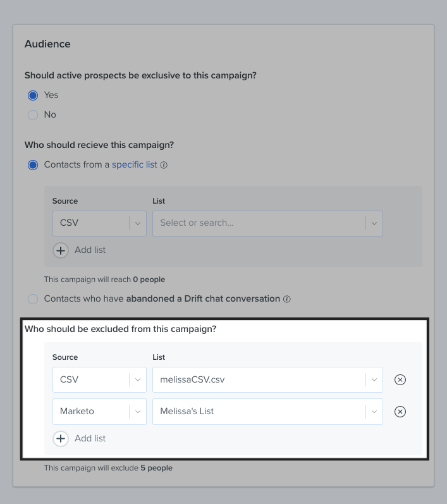This screenshot has height=504, width=447.
Task: Choose abandoned Drift chat conversation option
Action: click(x=33, y=299)
